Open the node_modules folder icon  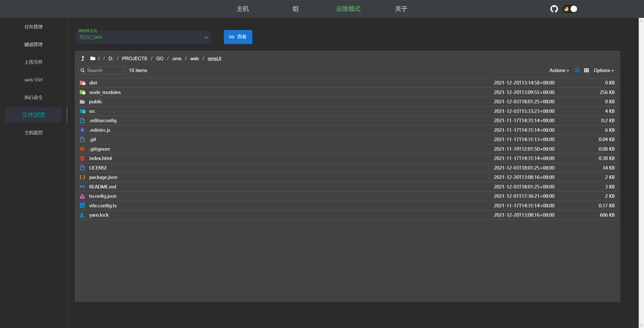(x=83, y=92)
